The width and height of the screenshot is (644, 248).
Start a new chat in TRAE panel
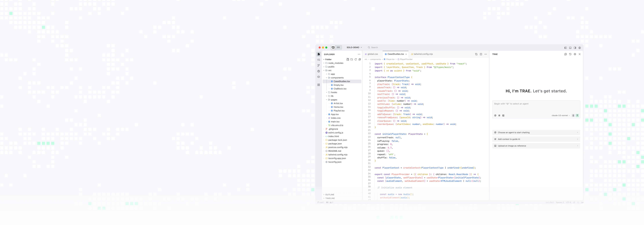566,54
